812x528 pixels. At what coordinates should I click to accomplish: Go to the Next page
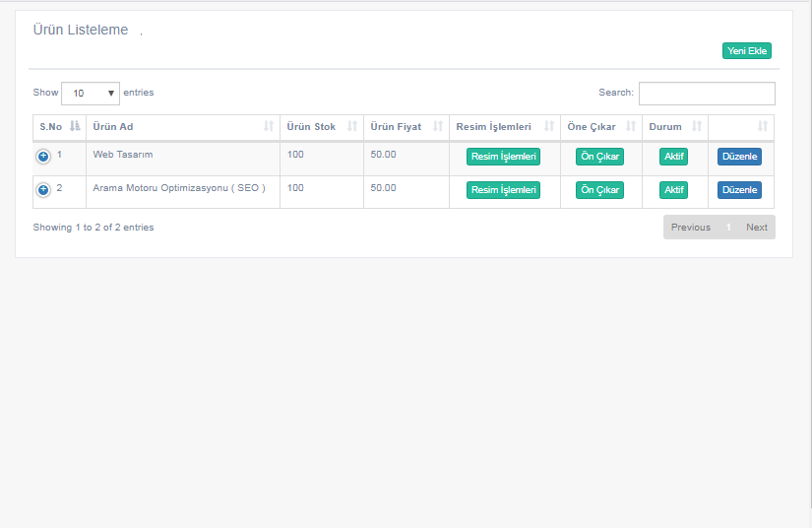[757, 227]
